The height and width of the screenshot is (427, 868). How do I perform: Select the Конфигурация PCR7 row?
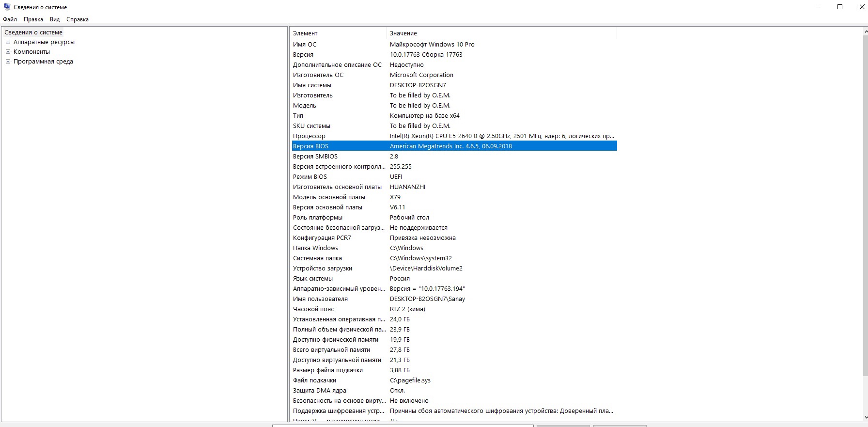(453, 238)
